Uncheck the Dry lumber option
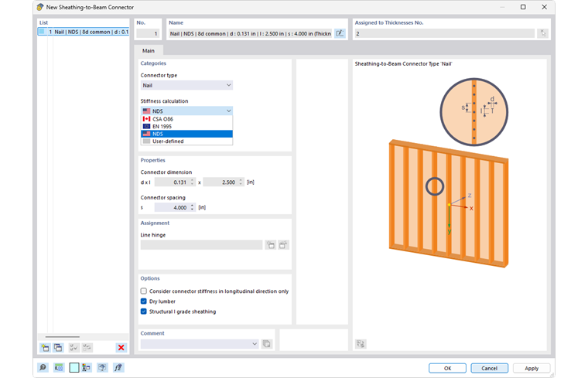588x378 pixels. tap(144, 301)
